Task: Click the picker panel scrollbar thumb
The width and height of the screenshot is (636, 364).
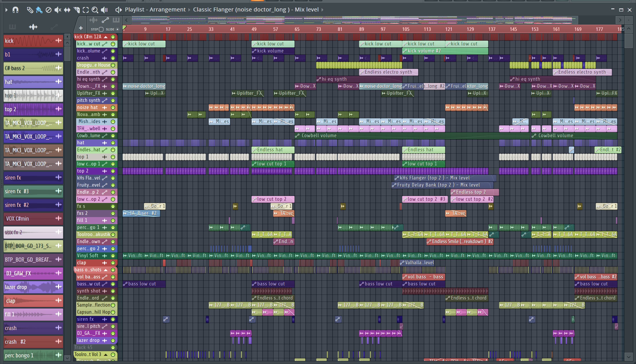Action: coord(67,53)
